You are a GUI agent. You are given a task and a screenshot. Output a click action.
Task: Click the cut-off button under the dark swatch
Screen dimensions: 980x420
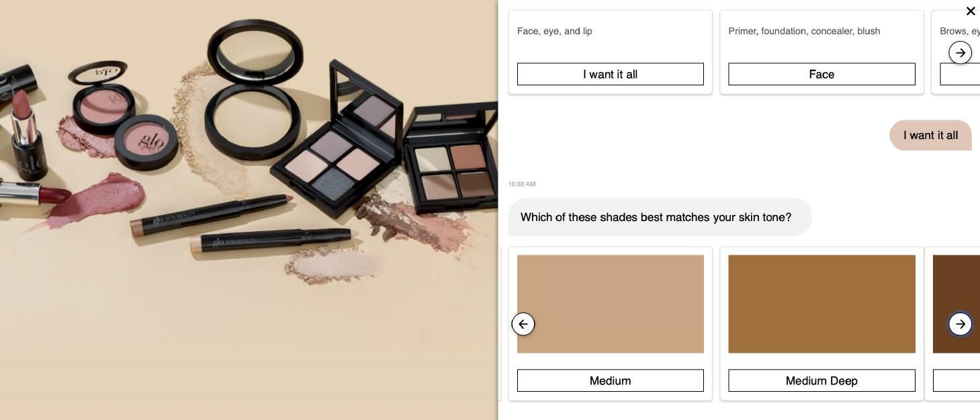click(956, 380)
